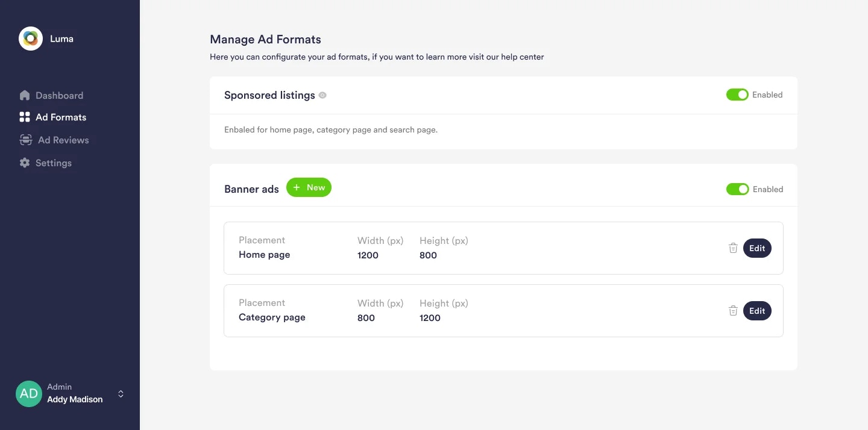868x430 pixels.
Task: Select Settings in the sidebar menu
Action: coord(53,163)
